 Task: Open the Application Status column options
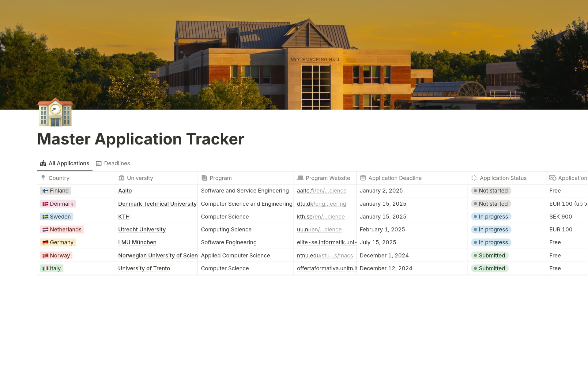click(x=503, y=178)
